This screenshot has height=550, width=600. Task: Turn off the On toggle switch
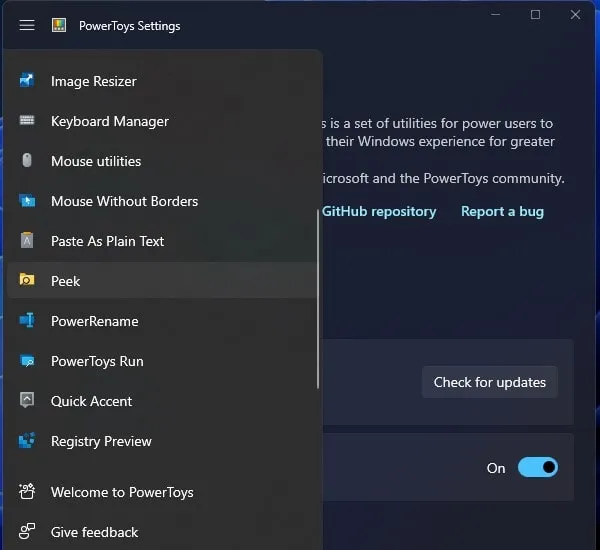click(538, 467)
